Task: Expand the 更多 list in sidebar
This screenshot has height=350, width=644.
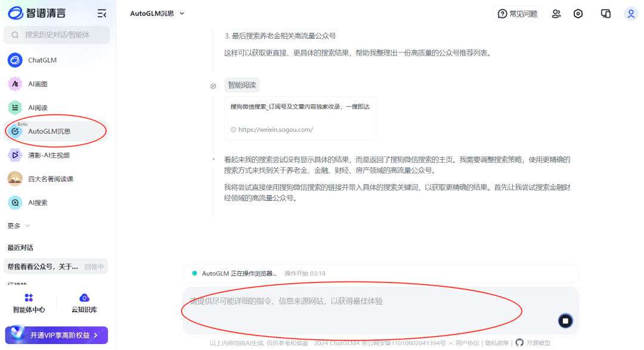Action: [18, 226]
